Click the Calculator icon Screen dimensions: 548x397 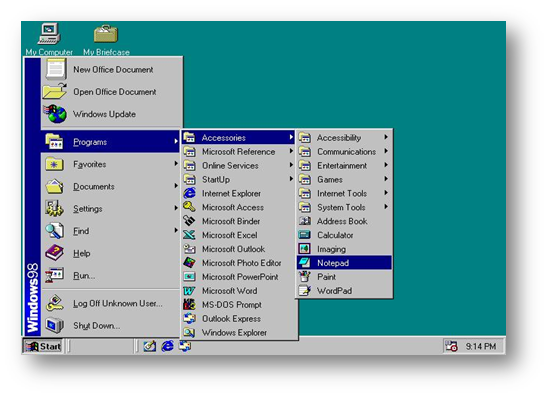click(x=305, y=235)
